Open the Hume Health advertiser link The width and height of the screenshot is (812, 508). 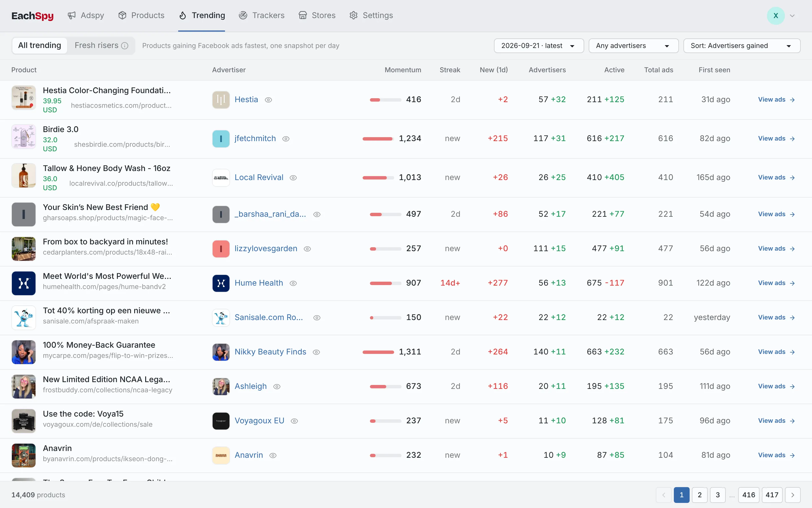[259, 283]
